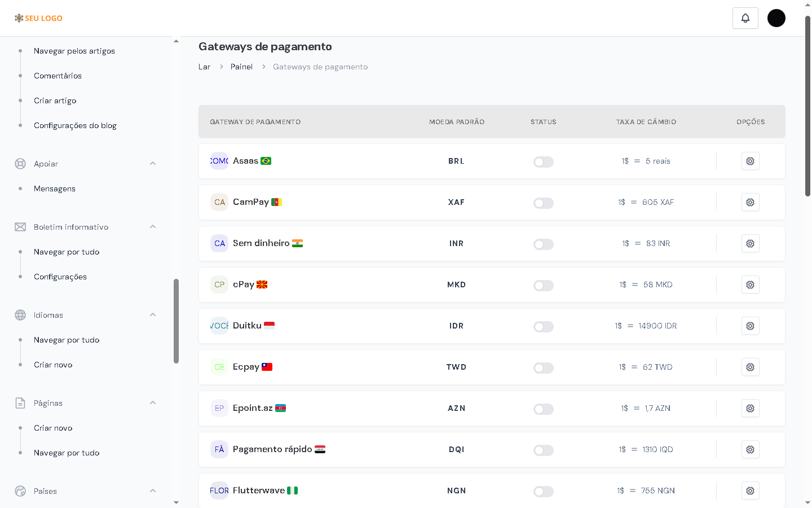
Task: Open the notifications bell icon
Action: pyautogui.click(x=745, y=18)
